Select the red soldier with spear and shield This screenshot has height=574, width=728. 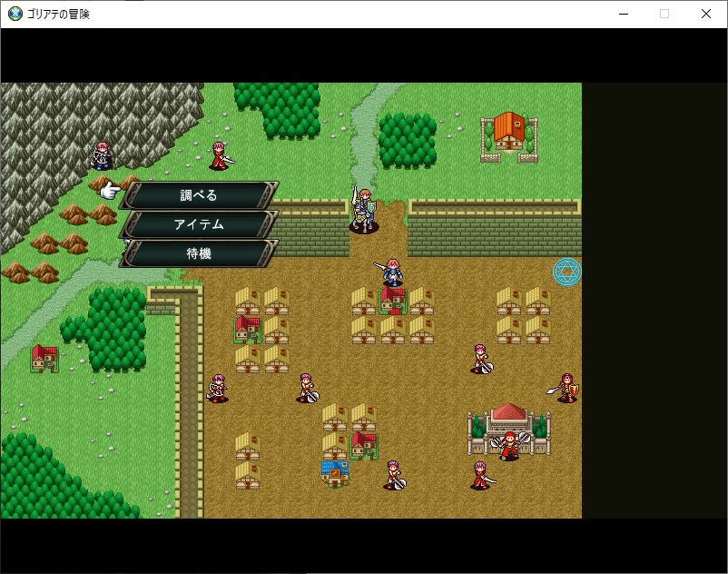(x=564, y=388)
